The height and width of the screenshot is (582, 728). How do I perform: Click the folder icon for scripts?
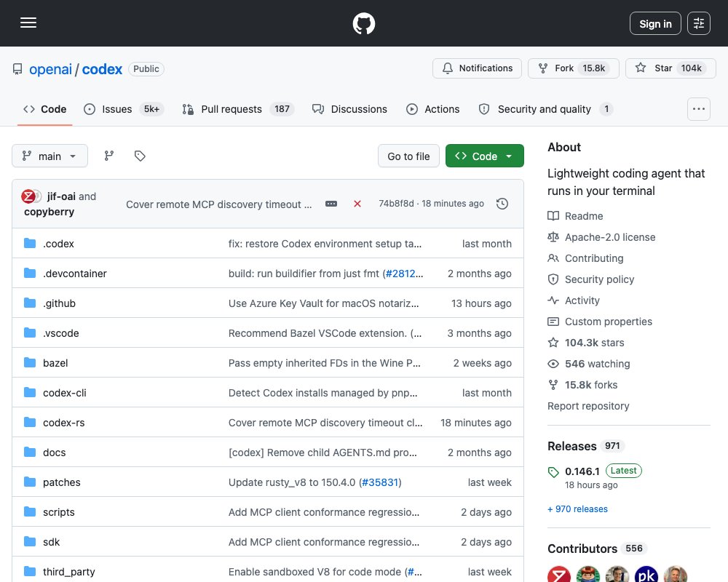(x=30, y=511)
